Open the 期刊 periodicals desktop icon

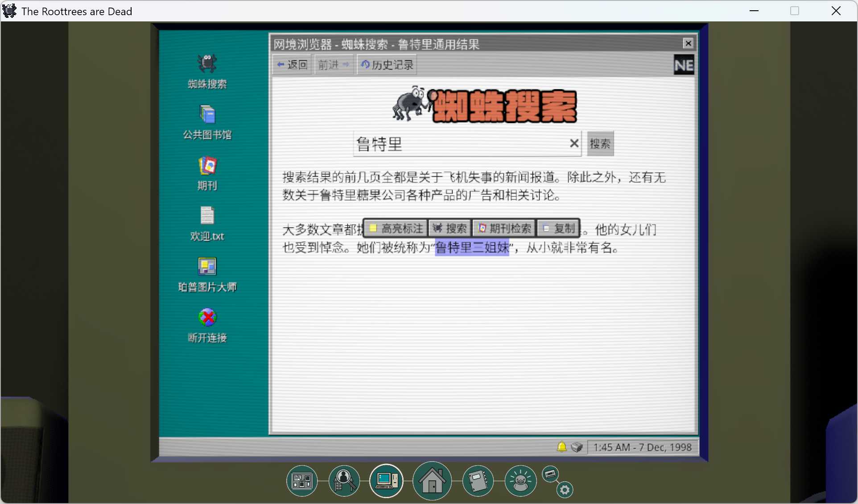pyautogui.click(x=207, y=166)
